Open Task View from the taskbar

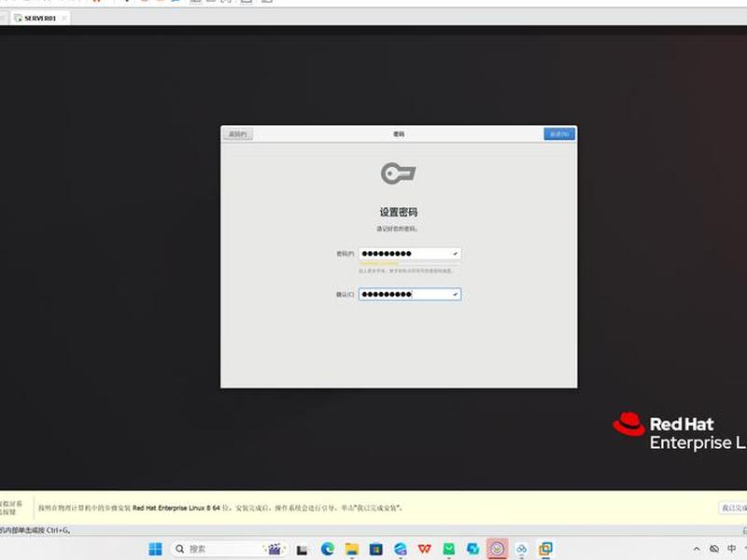[302, 550]
